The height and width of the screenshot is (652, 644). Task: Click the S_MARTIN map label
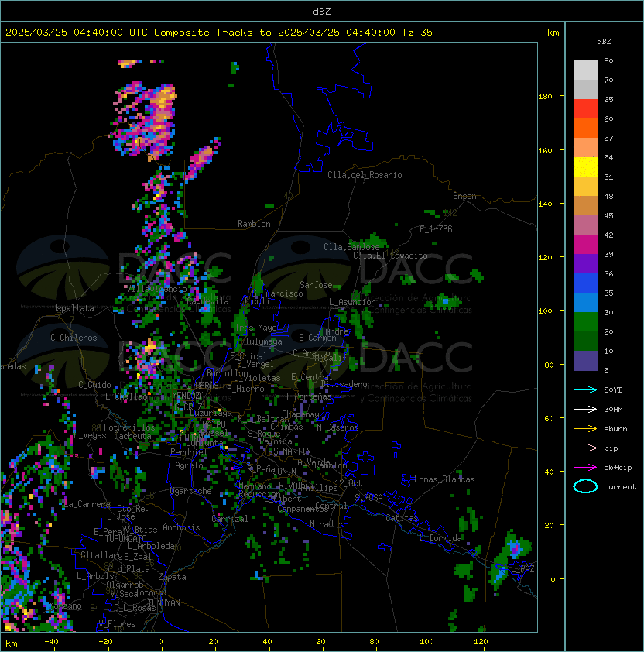point(292,451)
